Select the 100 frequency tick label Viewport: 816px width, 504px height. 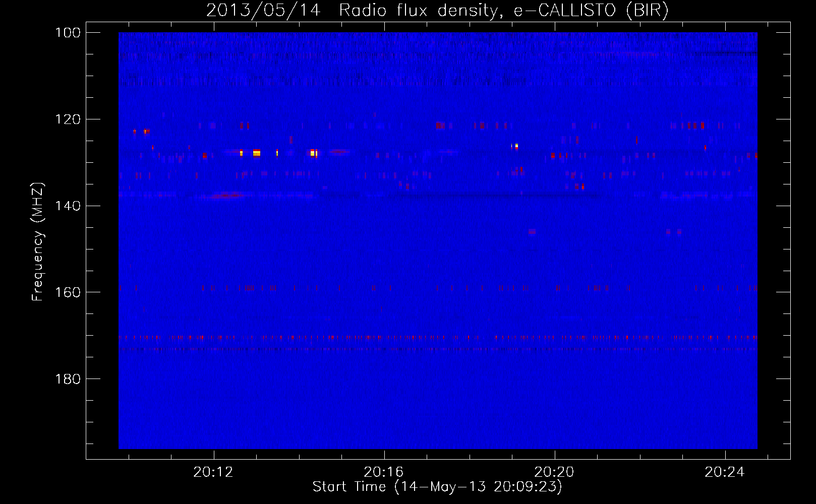coord(67,33)
